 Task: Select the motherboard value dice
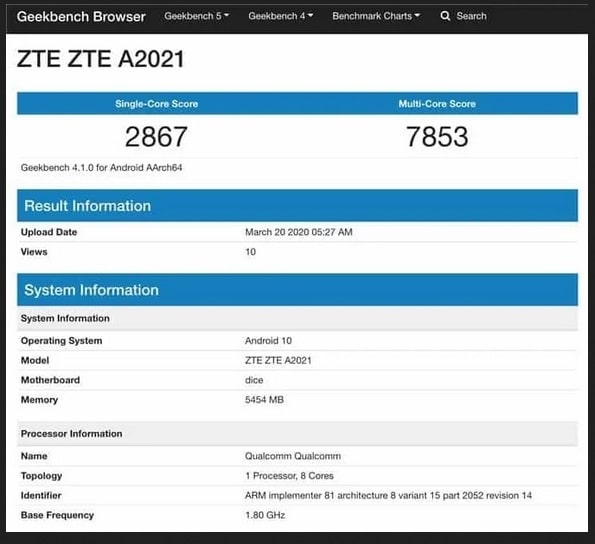coord(254,380)
